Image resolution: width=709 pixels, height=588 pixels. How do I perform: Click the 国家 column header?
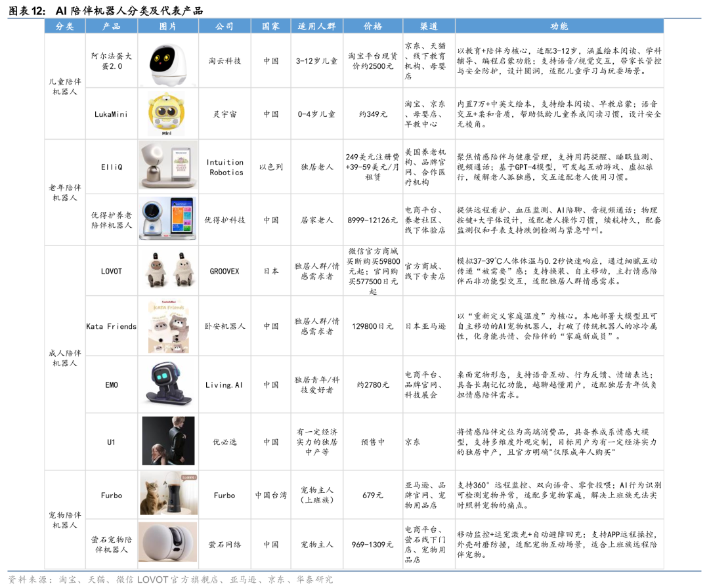[x=271, y=26]
